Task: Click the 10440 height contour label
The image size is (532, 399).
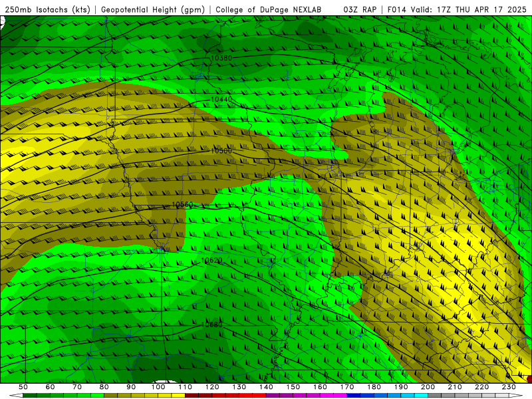Action: [x=221, y=99]
